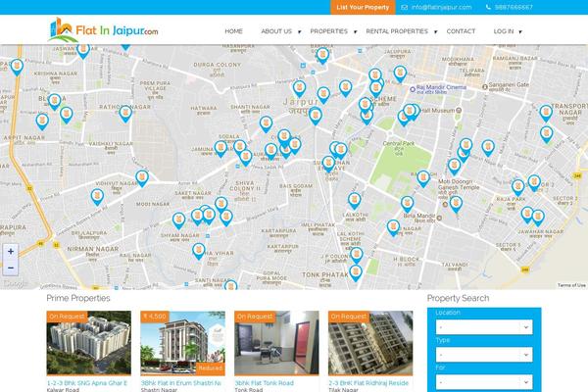The width and height of the screenshot is (588, 392).
Task: Select the pin west of Moodi Nagar
Action: coord(97,197)
